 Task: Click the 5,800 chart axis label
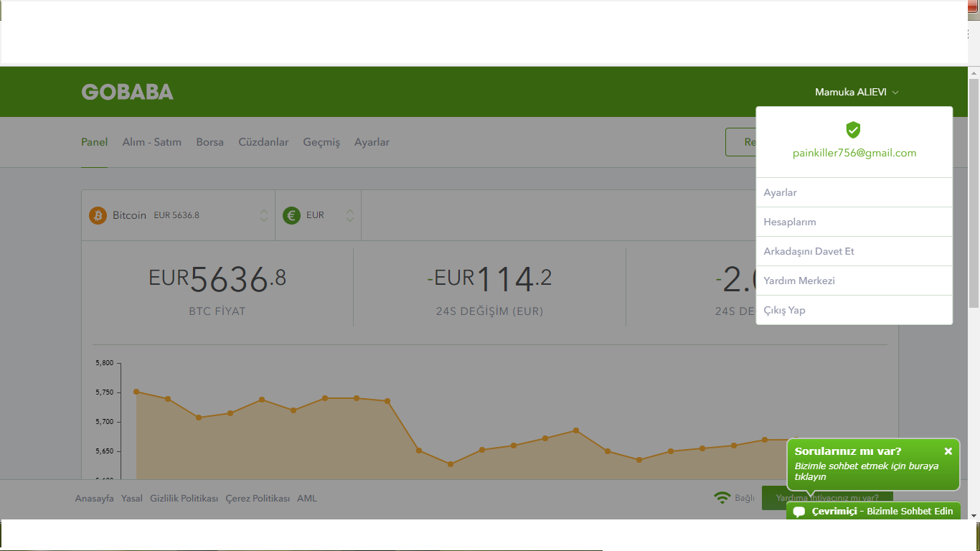coord(104,363)
